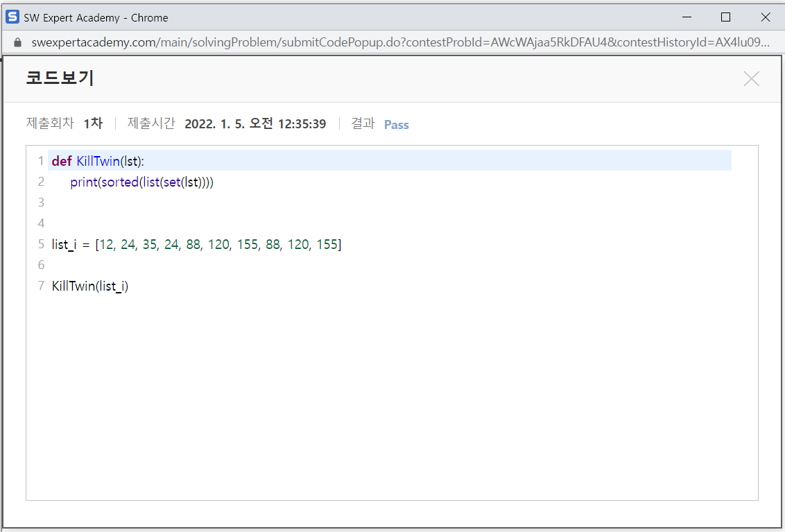Image resolution: width=785 pixels, height=532 pixels.
Task: Minimize the Chrome window
Action: 687,17
